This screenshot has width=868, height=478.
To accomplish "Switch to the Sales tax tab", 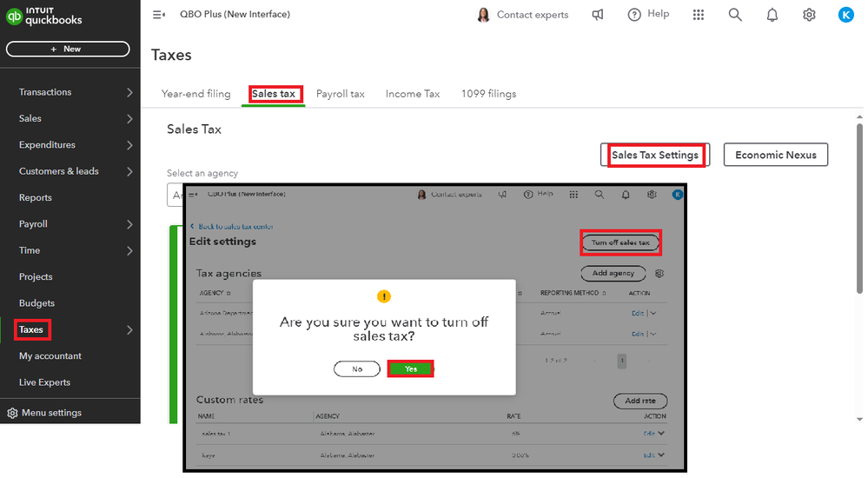I will pos(274,94).
